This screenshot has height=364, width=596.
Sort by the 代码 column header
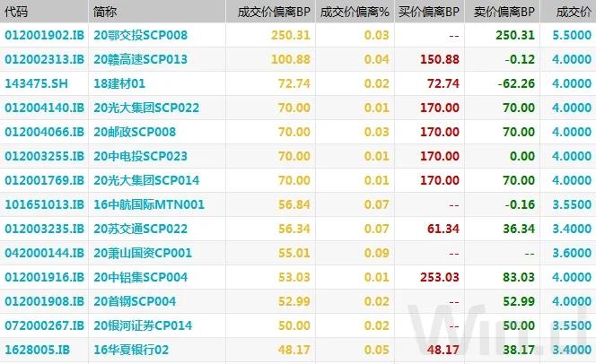[16, 12]
